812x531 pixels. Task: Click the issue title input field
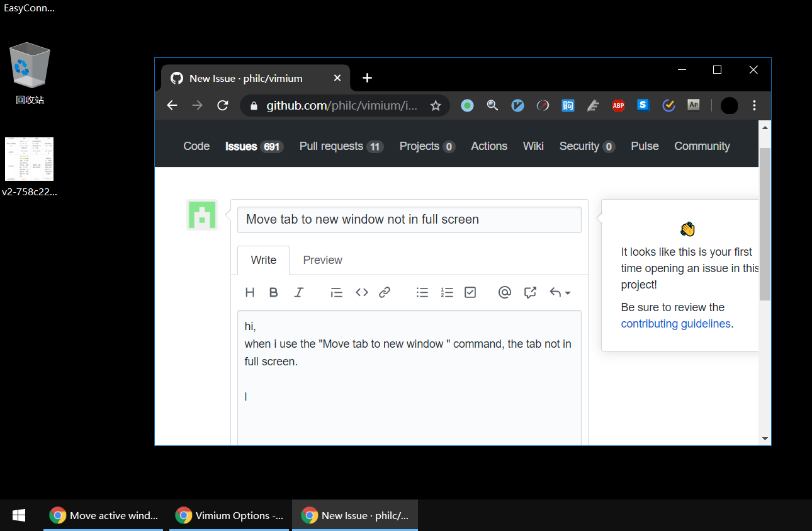pos(409,219)
